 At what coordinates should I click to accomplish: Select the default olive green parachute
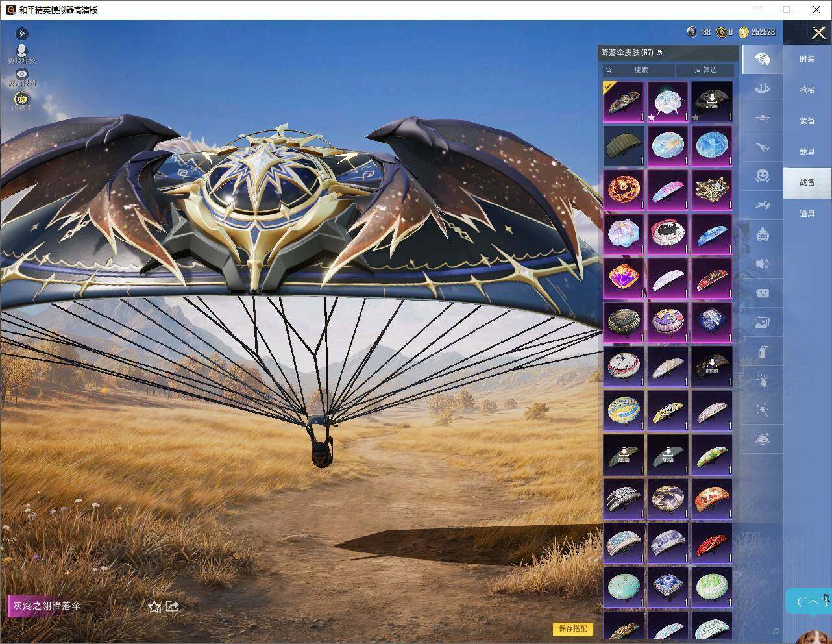[624, 145]
